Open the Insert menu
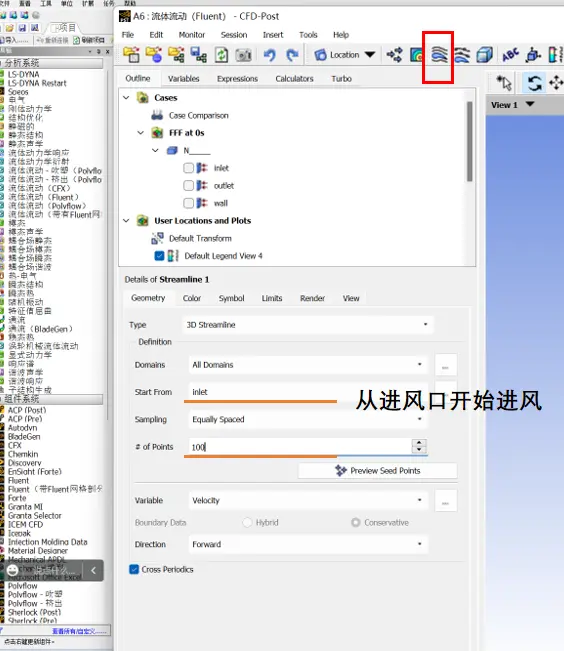This screenshot has width=564, height=651. (273, 35)
